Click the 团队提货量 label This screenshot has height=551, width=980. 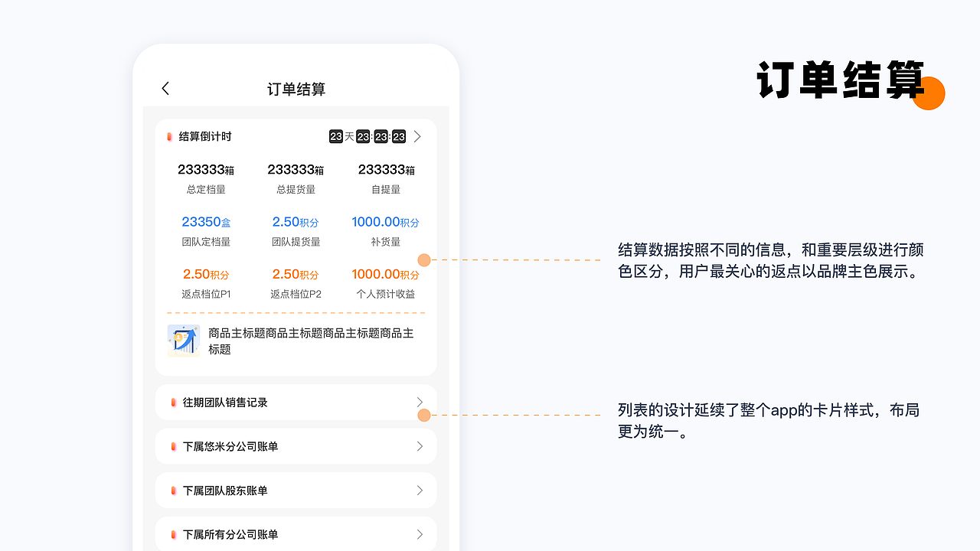(296, 242)
